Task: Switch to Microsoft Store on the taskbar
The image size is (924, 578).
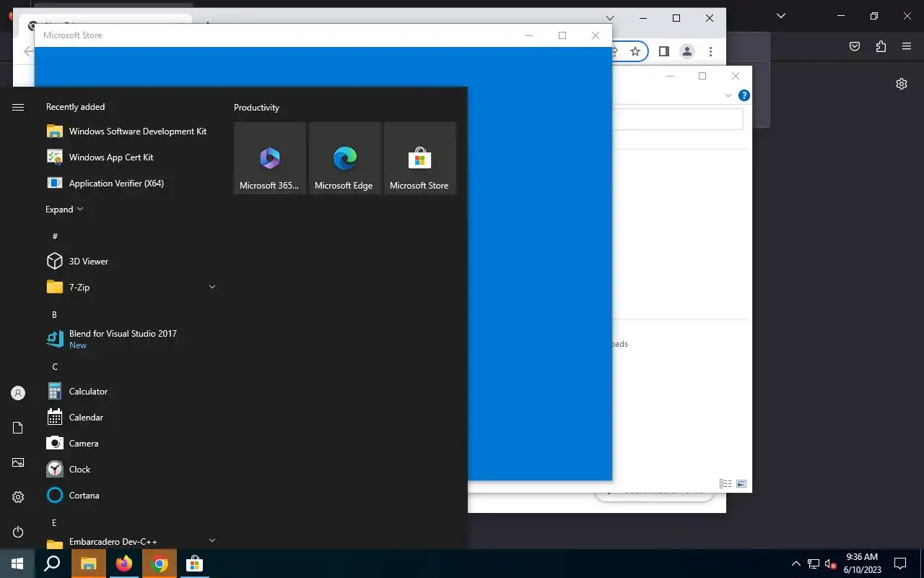Action: [194, 564]
